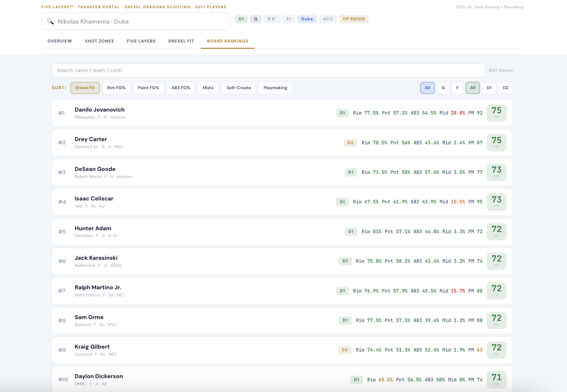Sort the board by Drexel Fit
The height and width of the screenshot is (392, 567).
(x=85, y=88)
